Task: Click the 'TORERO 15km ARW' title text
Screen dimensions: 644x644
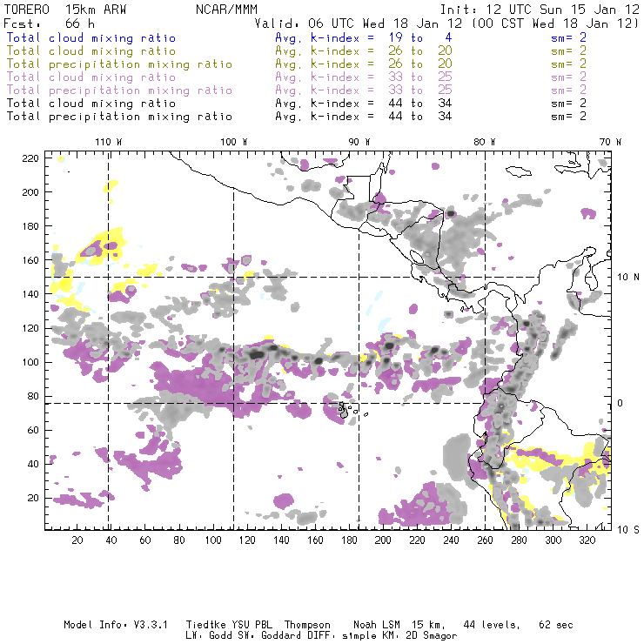Action: (65, 10)
